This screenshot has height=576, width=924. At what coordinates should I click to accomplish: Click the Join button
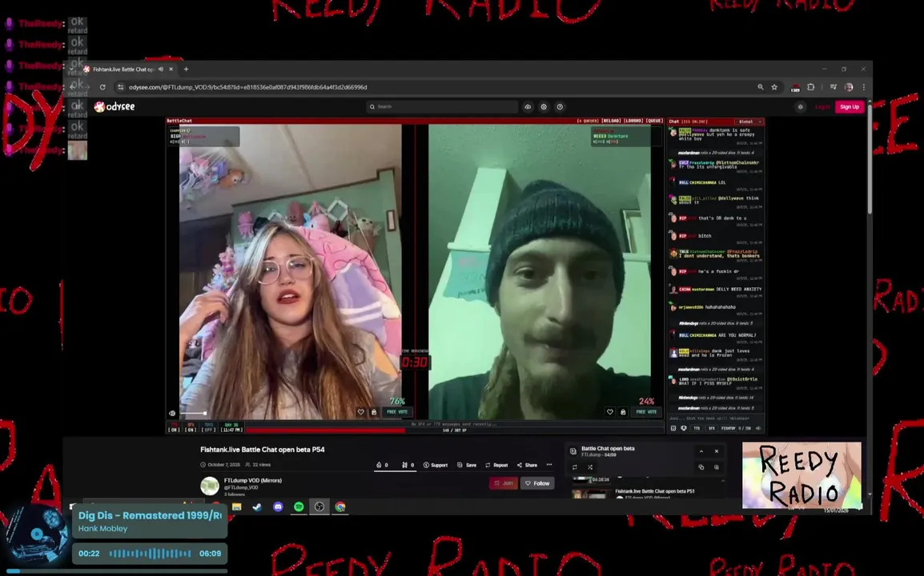click(504, 483)
